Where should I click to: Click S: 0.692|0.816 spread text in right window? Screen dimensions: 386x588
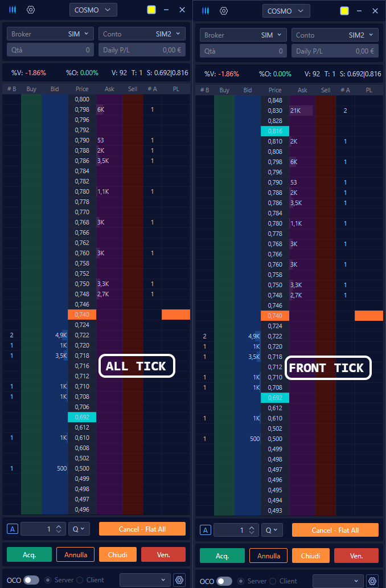(x=360, y=74)
